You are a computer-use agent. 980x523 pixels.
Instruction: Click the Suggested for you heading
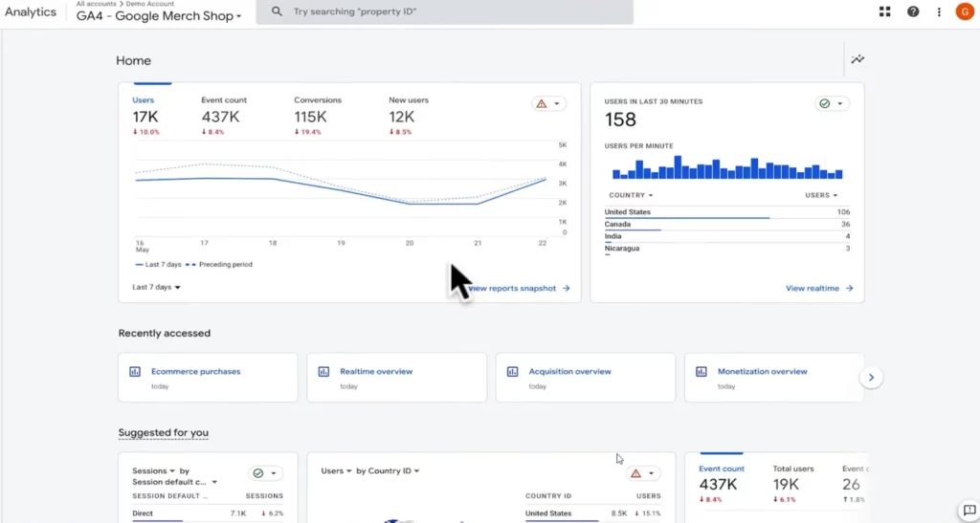click(163, 432)
